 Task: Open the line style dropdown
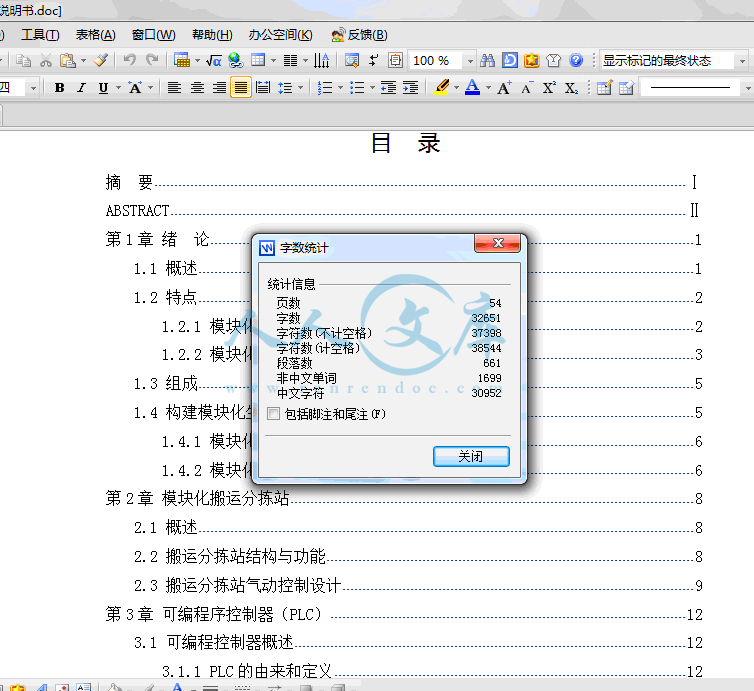click(748, 88)
